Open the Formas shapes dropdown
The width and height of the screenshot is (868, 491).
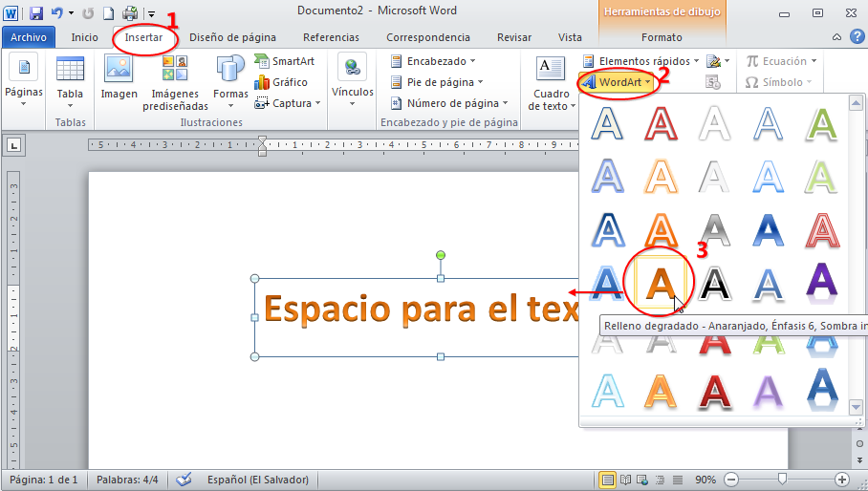230,82
